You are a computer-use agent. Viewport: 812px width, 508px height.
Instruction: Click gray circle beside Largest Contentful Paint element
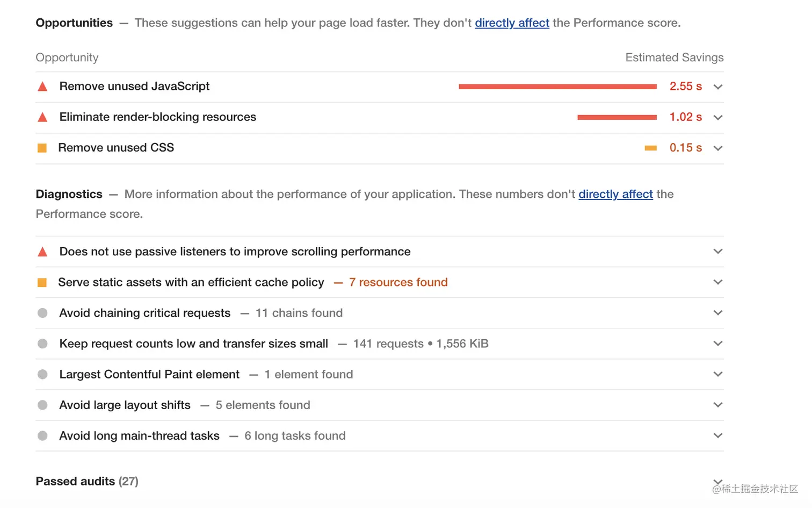(42, 374)
